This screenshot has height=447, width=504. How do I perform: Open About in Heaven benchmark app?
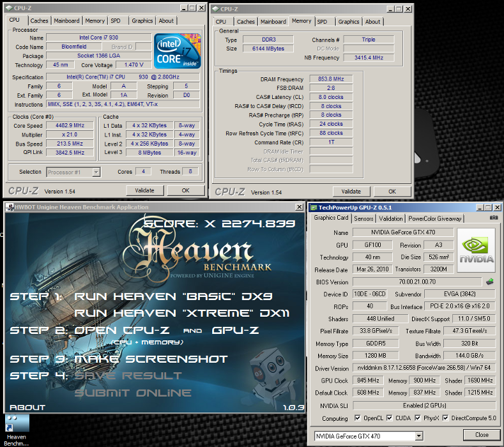click(x=27, y=407)
